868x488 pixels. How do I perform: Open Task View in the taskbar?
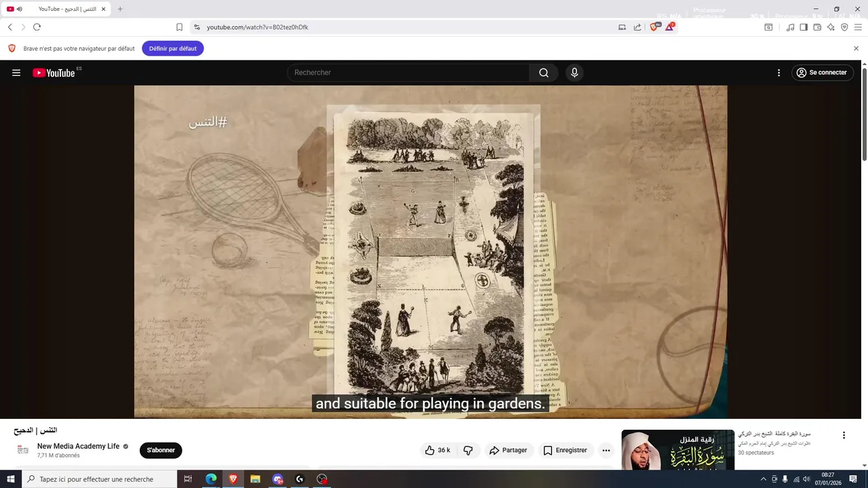189,479
